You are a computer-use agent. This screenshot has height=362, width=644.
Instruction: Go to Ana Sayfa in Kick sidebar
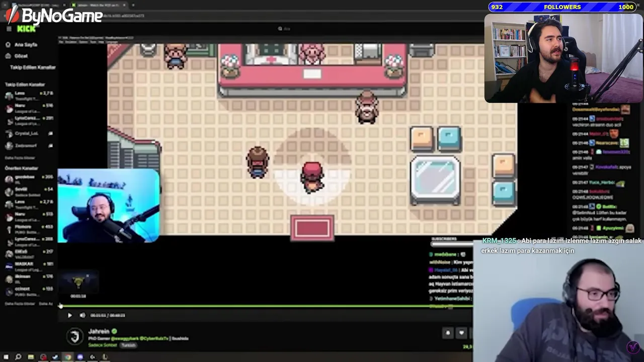coord(22,45)
